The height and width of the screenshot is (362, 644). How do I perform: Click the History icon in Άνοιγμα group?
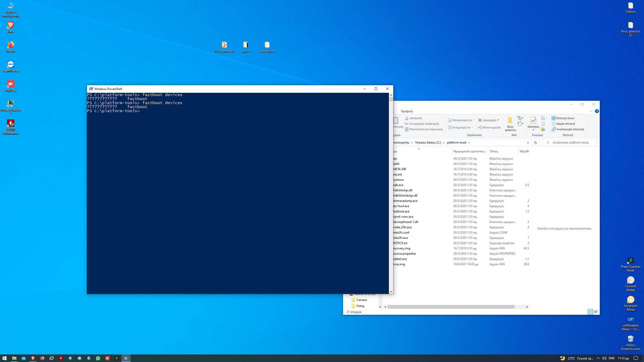[x=543, y=129]
